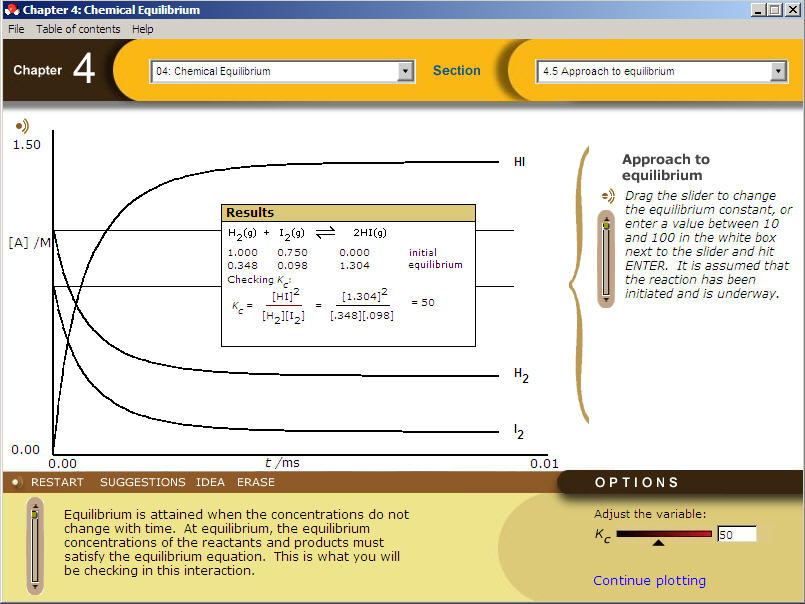Screen dimensions: 805x604
Task: Click the [A] /M axis label
Action: pyautogui.click(x=30, y=242)
